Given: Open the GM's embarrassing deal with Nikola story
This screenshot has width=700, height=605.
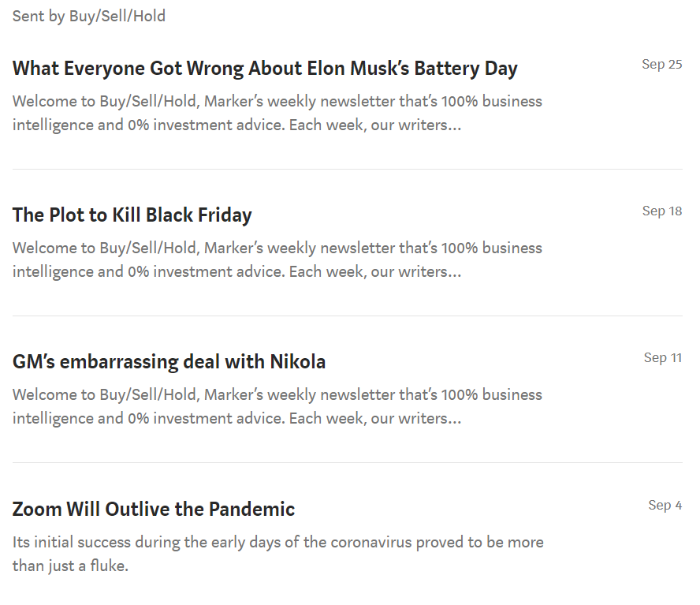Looking at the screenshot, I should (x=169, y=362).
